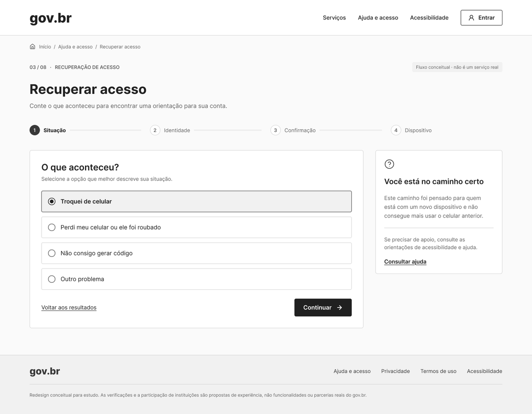Click the 'Voltar aos resultados' link
Screen dimensions: 532x414
[69, 307]
